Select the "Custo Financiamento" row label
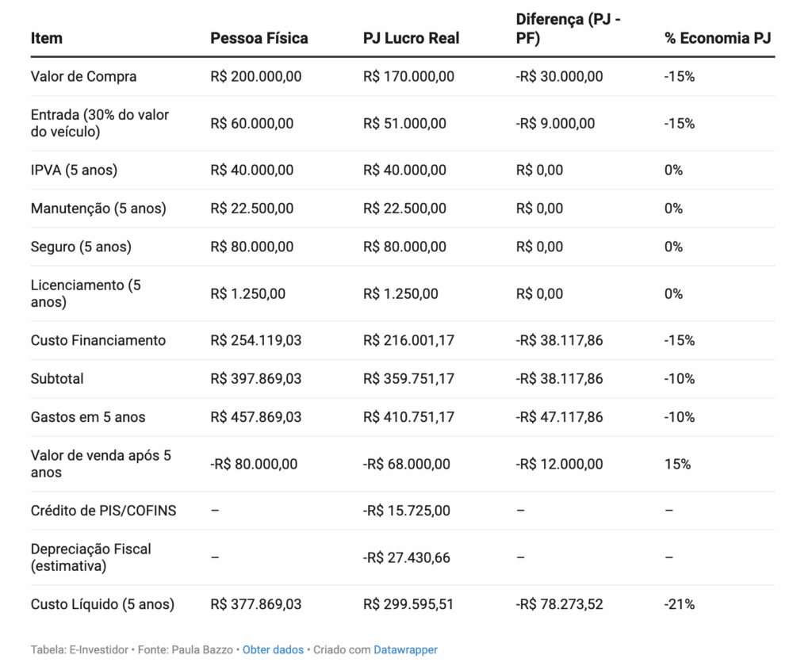Screen dimensions: 812x670 tap(98, 340)
